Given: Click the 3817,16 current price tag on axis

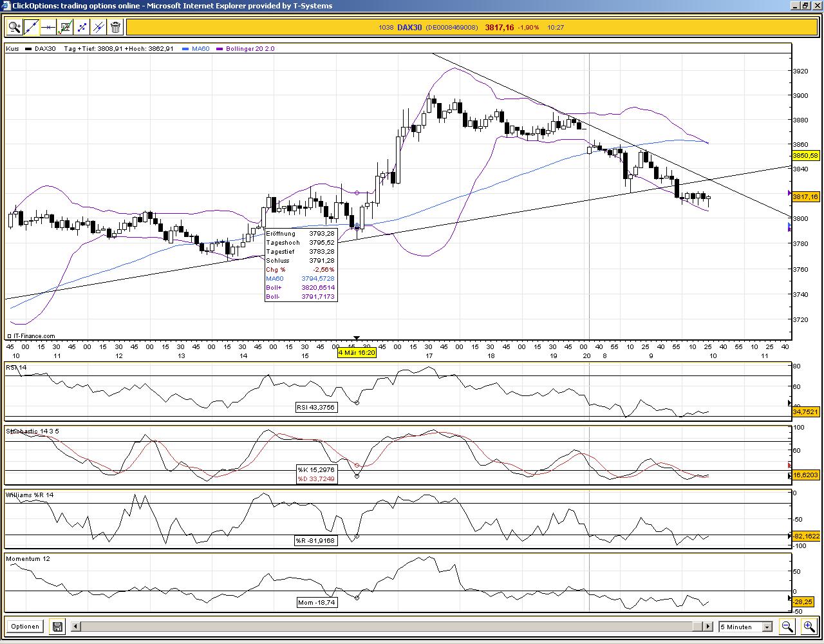Looking at the screenshot, I should click(805, 197).
